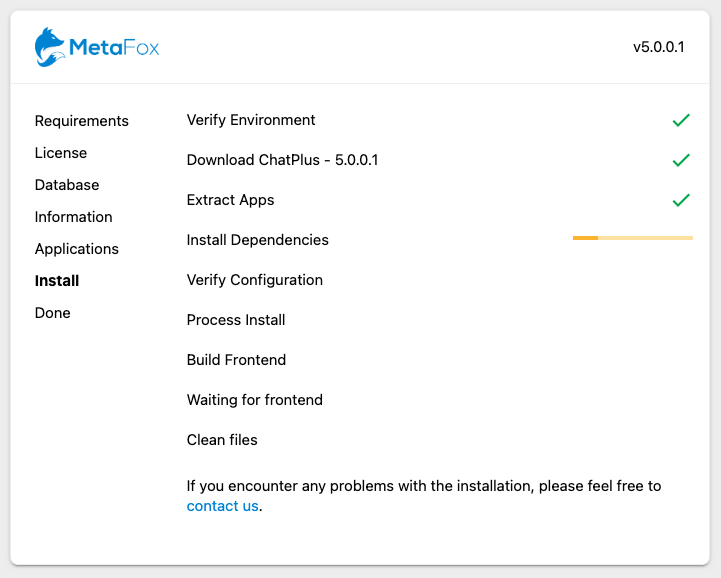Select the Database step in the sidebar

[67, 185]
